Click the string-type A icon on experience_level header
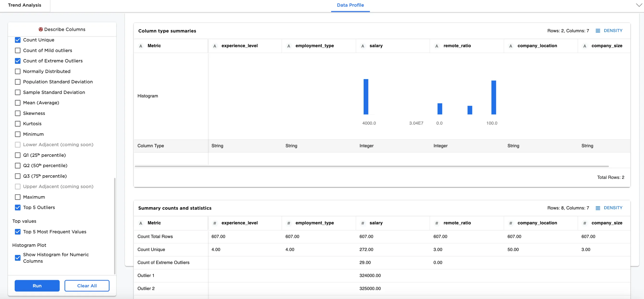The height and width of the screenshot is (299, 644). pos(215,46)
